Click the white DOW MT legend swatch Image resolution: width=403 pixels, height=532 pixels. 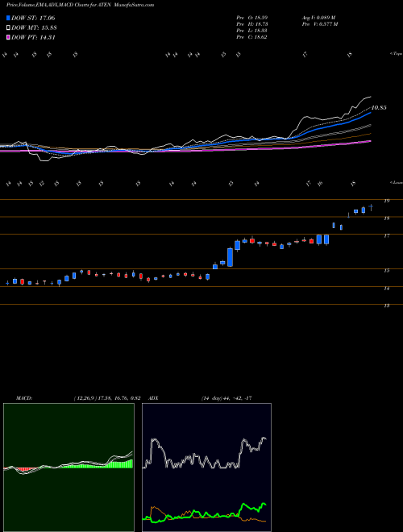coord(9,28)
